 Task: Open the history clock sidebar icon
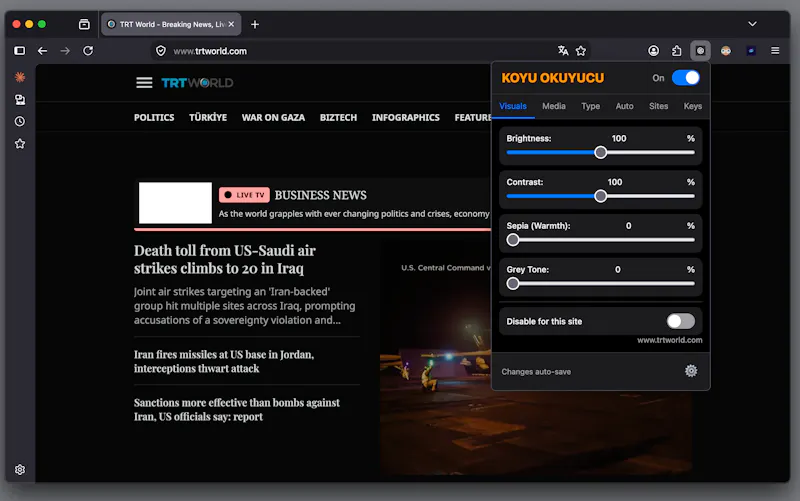click(20, 121)
